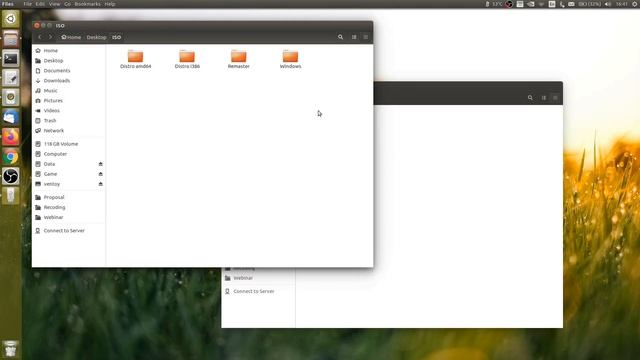Open Ubuntu dash search launcher
The height and width of the screenshot is (360, 640).
tap(11, 19)
